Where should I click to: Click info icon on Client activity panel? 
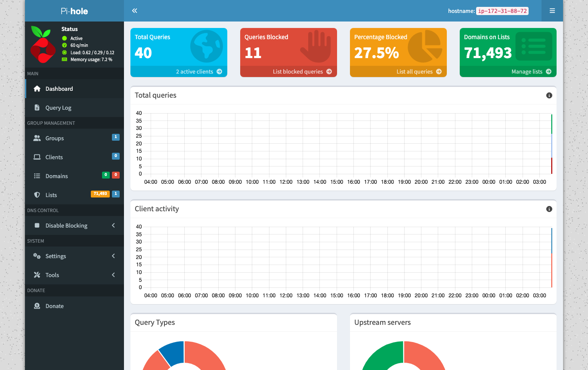tap(549, 209)
